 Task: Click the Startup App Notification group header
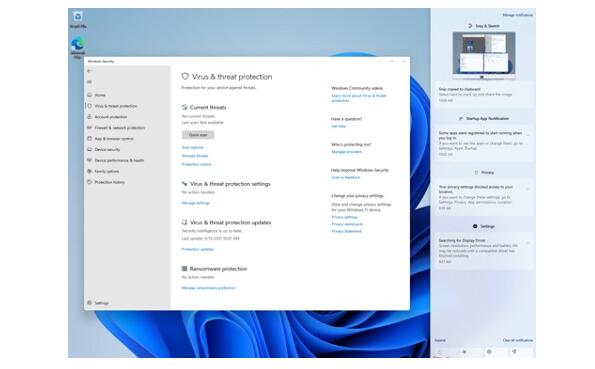coord(484,118)
